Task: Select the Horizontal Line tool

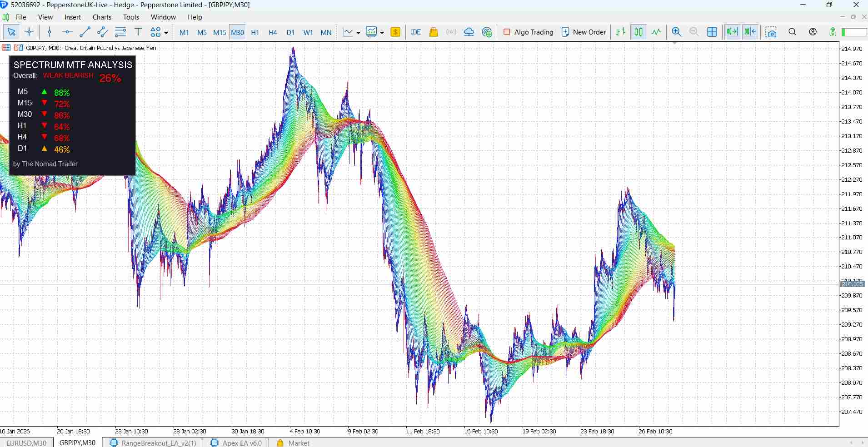Action: [66, 32]
